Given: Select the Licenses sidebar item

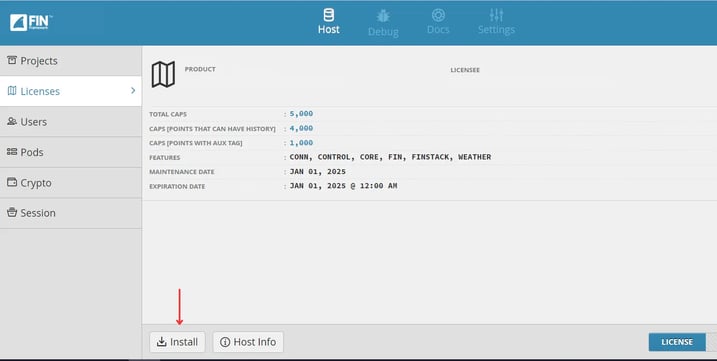Looking at the screenshot, I should click(x=71, y=91).
